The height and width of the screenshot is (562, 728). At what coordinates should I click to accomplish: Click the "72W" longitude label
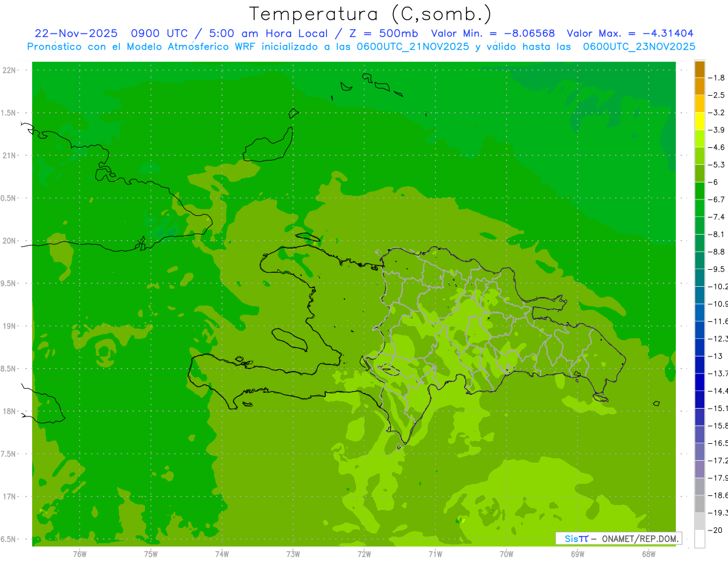coord(364,554)
